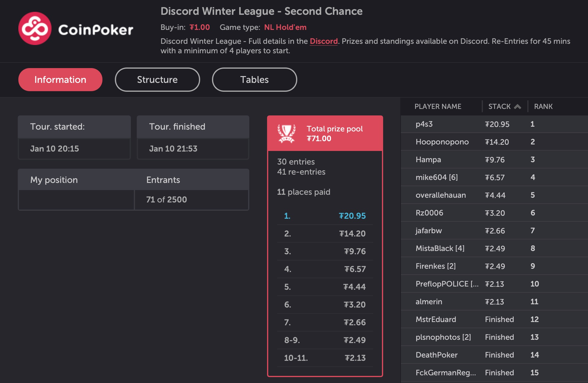Sort players by STACK column
The height and width of the screenshot is (383, 588).
tap(499, 107)
